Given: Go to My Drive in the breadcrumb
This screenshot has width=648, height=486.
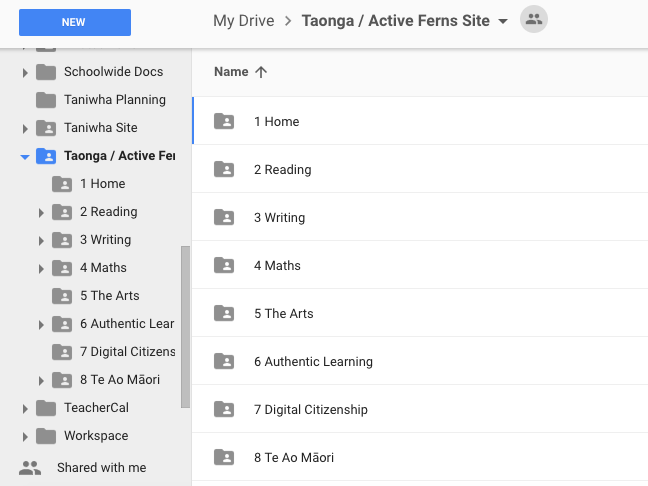Looking at the screenshot, I should point(244,21).
